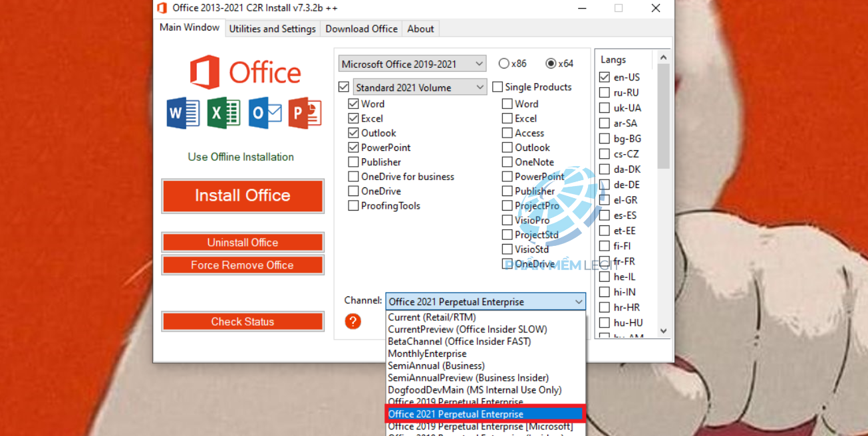Check the cs-CZ language
The height and width of the screenshot is (436, 868).
[605, 154]
